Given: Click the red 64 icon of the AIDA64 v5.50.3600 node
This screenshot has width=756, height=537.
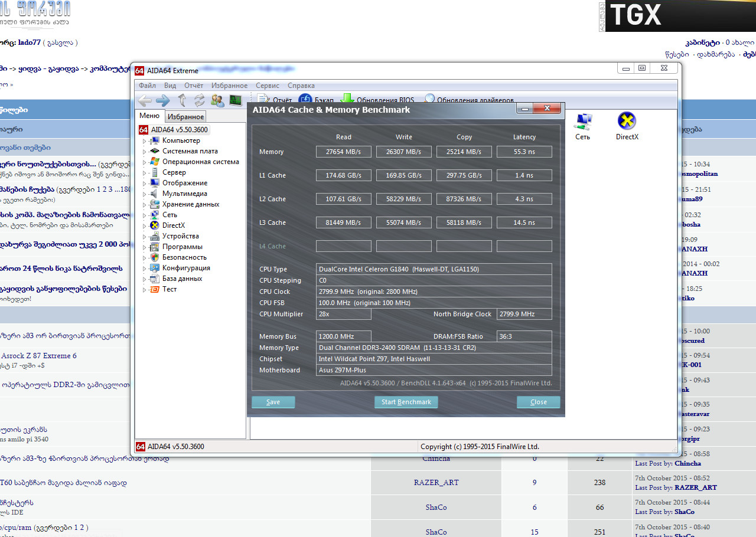Looking at the screenshot, I should tap(144, 130).
